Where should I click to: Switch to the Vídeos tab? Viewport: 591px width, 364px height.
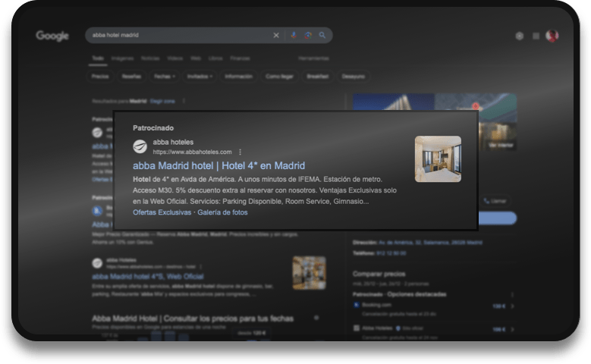click(175, 58)
